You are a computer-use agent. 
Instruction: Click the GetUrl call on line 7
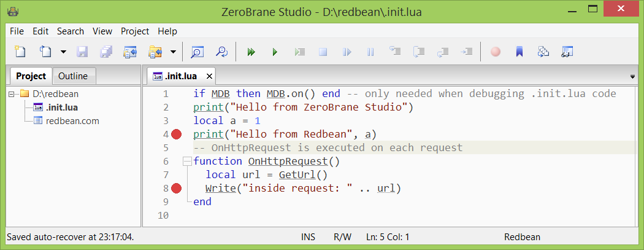click(297, 174)
